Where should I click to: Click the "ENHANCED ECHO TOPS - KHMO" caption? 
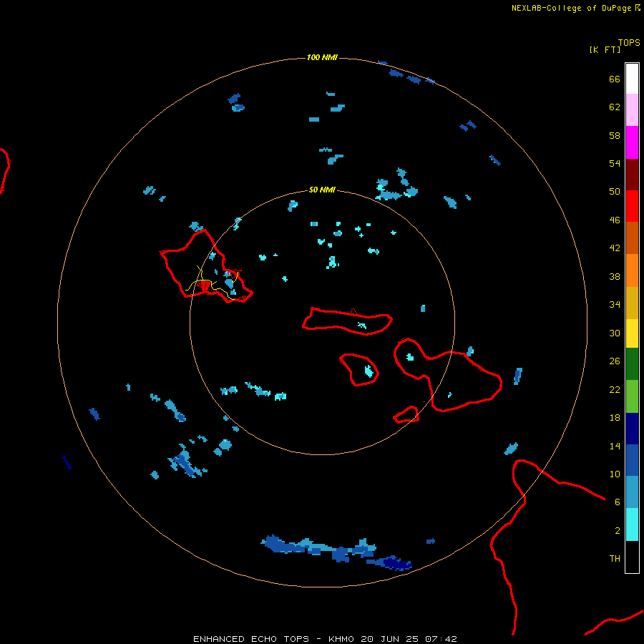(273, 639)
